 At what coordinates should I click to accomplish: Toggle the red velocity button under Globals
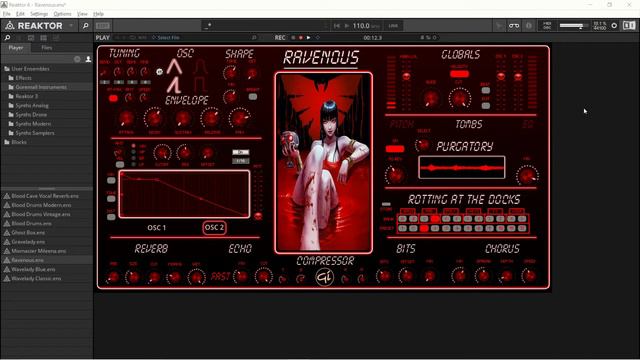[459, 74]
